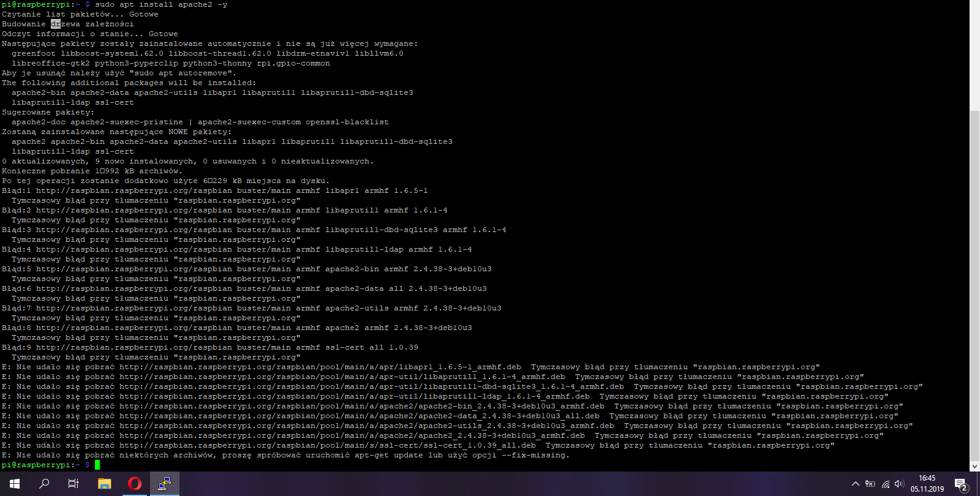Click the line listing greenfoot and libboost packages
The height and width of the screenshot is (496, 980).
(x=208, y=53)
